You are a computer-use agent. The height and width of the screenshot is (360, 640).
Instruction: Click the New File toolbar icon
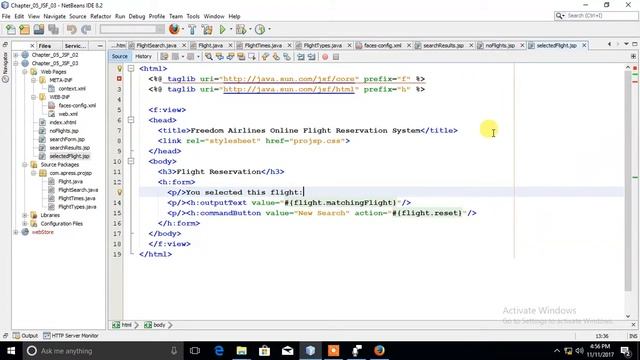tap(11, 29)
